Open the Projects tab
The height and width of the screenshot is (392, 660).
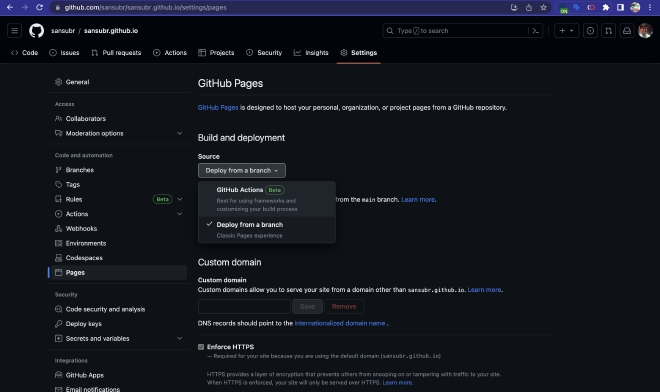[216, 53]
